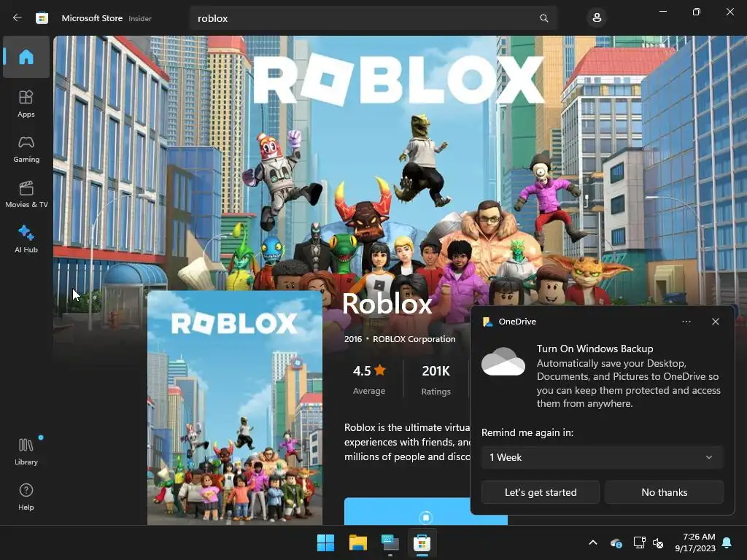Click the OneDrive tray icon
Viewport: 747px width, 560px height.
(x=616, y=542)
